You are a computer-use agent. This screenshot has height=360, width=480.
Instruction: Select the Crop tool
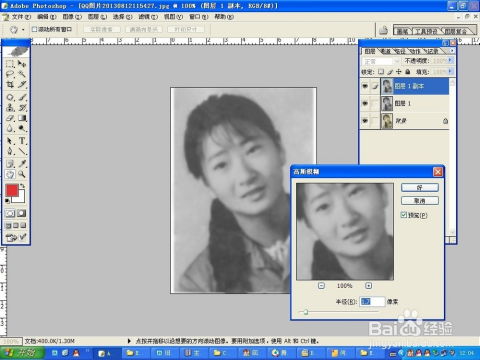[10, 84]
